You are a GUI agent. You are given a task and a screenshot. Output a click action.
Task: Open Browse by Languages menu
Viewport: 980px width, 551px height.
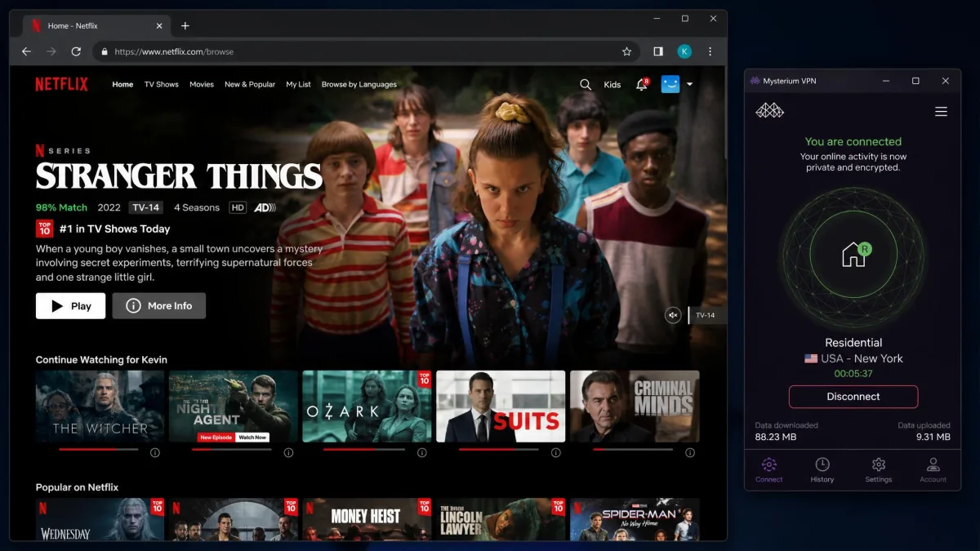point(359,84)
